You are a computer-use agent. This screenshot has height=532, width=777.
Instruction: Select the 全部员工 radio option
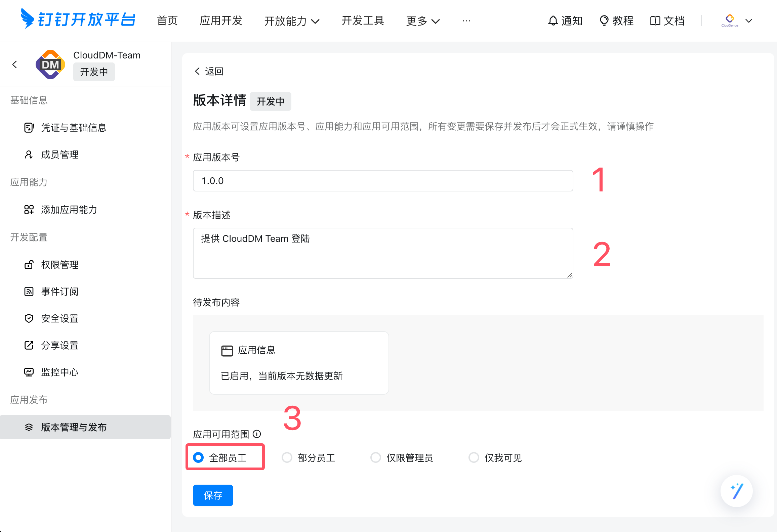click(x=198, y=457)
